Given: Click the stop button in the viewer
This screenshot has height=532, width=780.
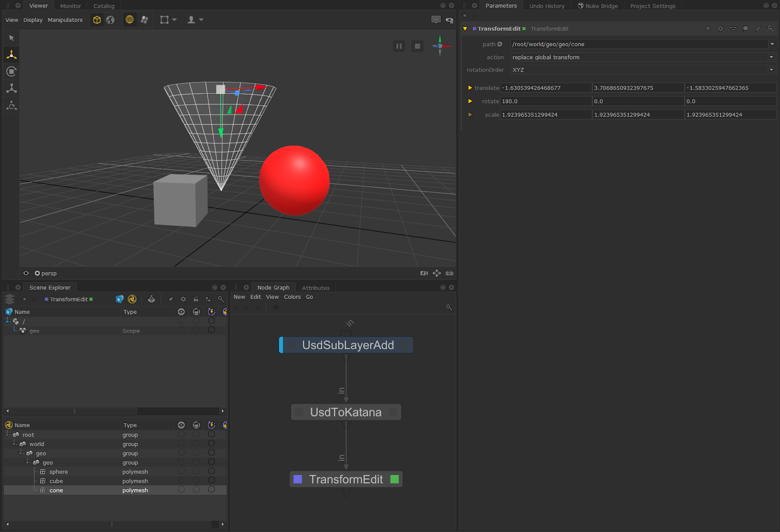Looking at the screenshot, I should click(417, 46).
